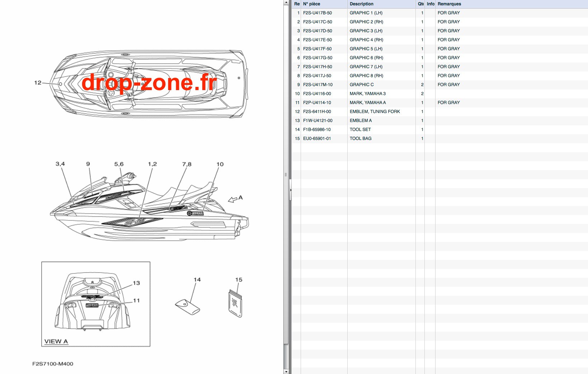
Task: Click the Info column header
Action: coord(430,4)
